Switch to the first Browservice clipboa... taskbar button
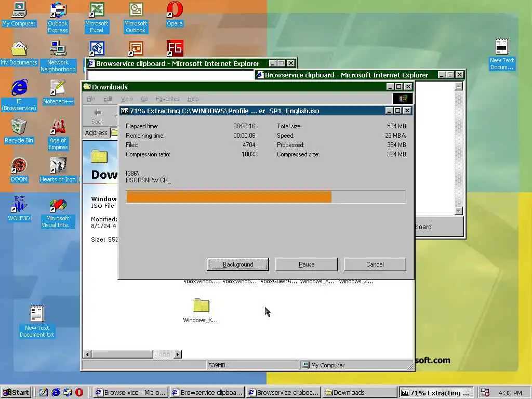Image resolution: width=532 pixels, height=399 pixels. (x=207, y=393)
